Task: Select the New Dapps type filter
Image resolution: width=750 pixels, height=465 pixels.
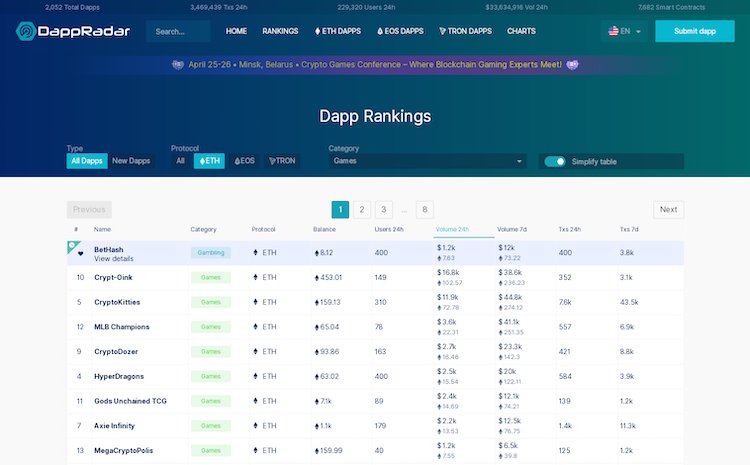Action: [131, 161]
